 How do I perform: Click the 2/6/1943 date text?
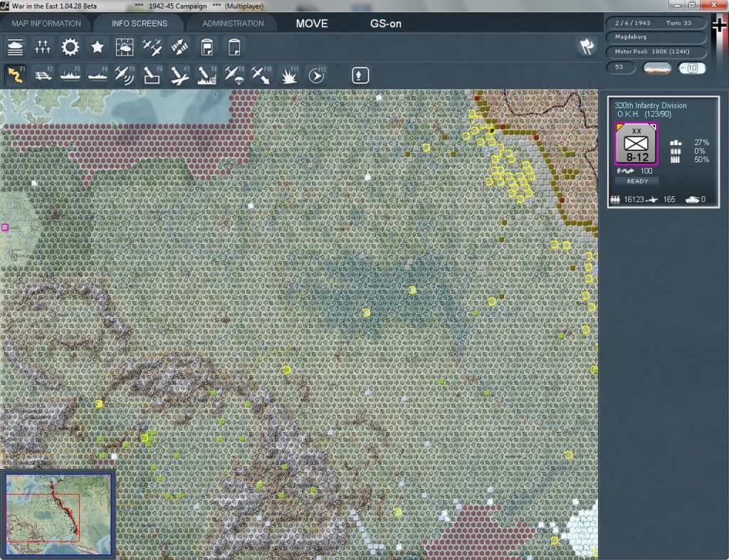coord(633,23)
